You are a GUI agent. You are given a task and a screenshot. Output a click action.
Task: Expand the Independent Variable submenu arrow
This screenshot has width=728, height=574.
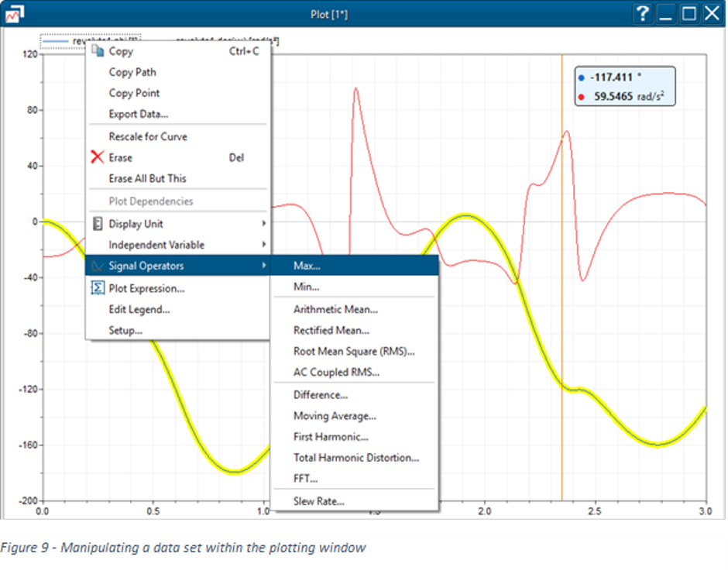click(x=264, y=244)
